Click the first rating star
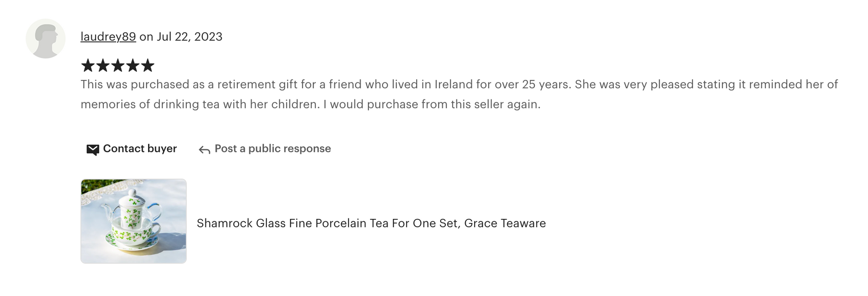The image size is (868, 296). click(88, 66)
